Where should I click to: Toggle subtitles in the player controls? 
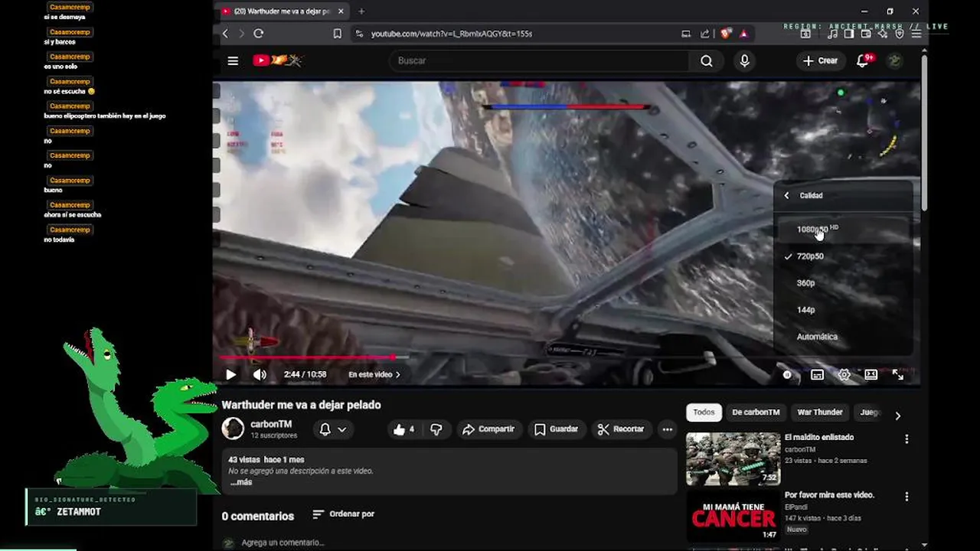pyautogui.click(x=817, y=374)
